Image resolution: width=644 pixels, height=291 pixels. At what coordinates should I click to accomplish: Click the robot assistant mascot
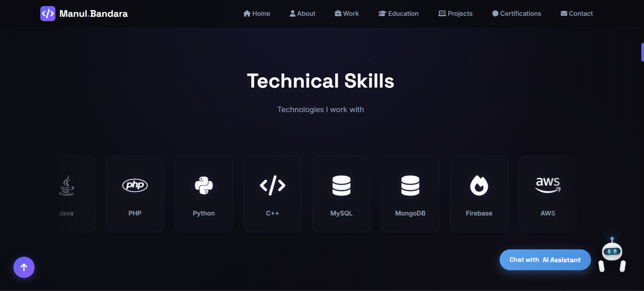612,255
